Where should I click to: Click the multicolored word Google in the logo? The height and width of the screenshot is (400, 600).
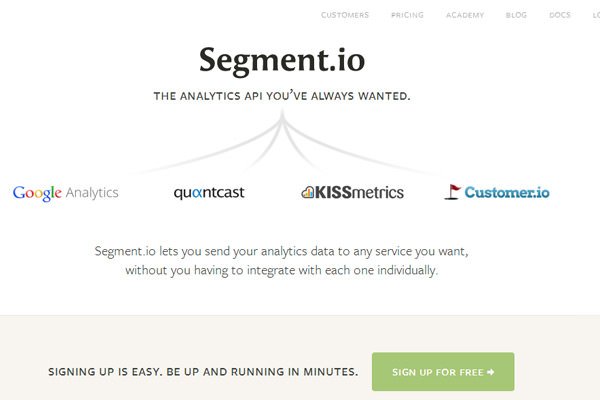coord(38,192)
